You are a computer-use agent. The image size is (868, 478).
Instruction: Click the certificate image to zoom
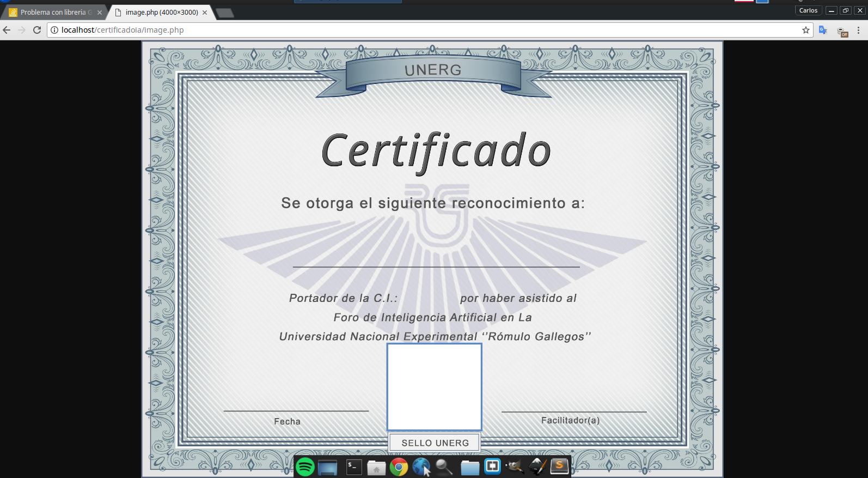coord(432,259)
